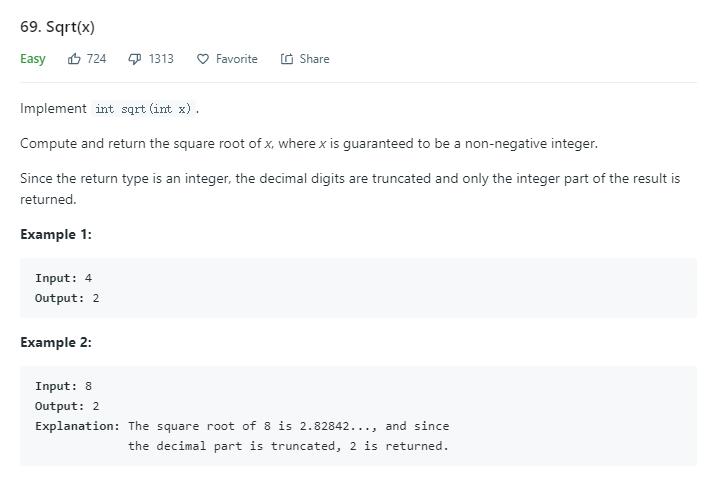Click the Example 1 heading

click(55, 234)
